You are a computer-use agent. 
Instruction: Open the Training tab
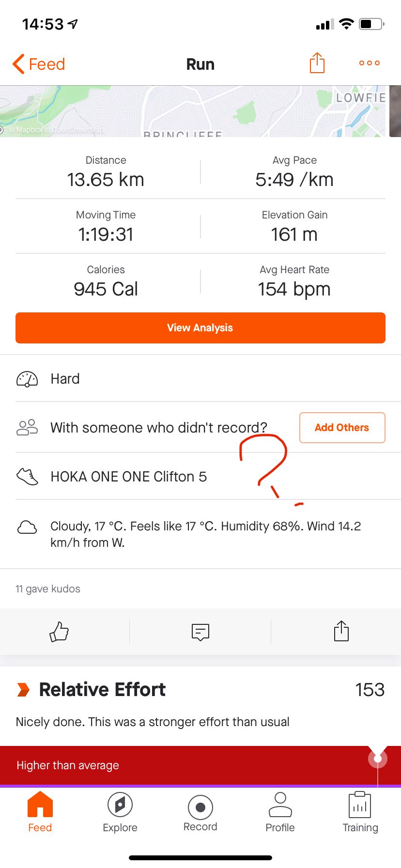(x=360, y=813)
